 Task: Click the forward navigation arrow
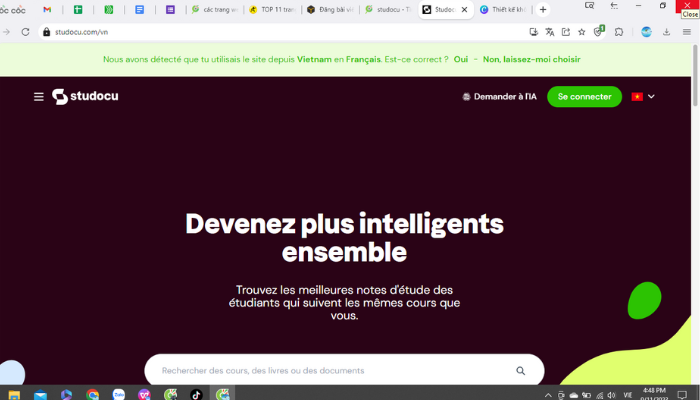click(x=6, y=32)
